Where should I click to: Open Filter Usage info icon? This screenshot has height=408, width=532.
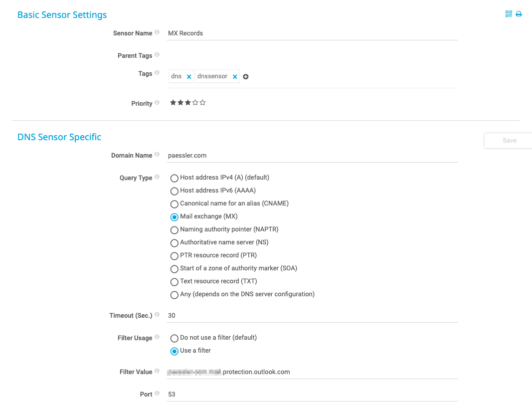(x=157, y=337)
